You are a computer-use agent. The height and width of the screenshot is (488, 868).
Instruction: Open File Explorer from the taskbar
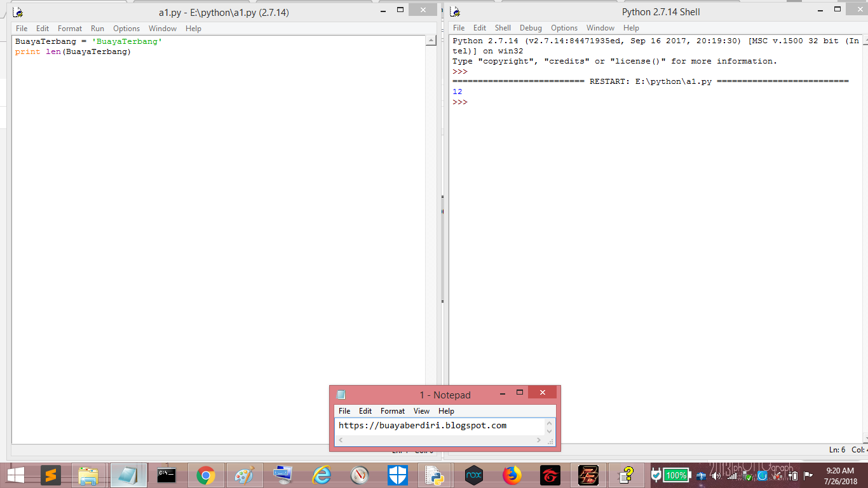(x=88, y=475)
